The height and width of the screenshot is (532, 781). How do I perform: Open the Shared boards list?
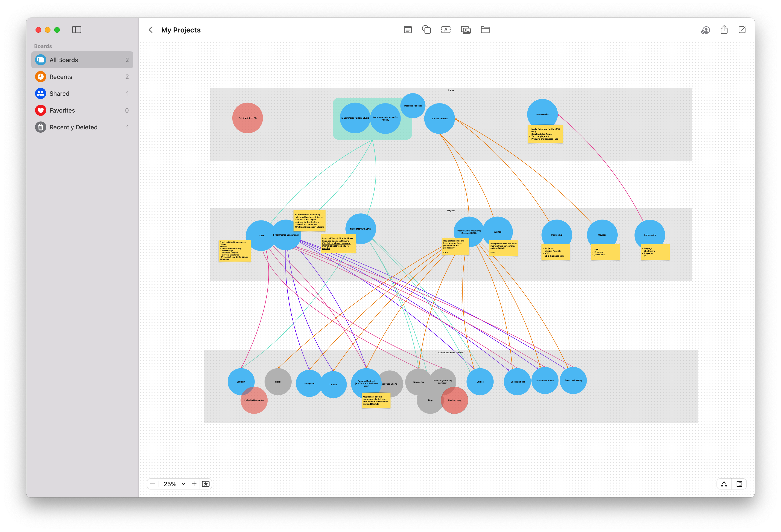tap(60, 94)
